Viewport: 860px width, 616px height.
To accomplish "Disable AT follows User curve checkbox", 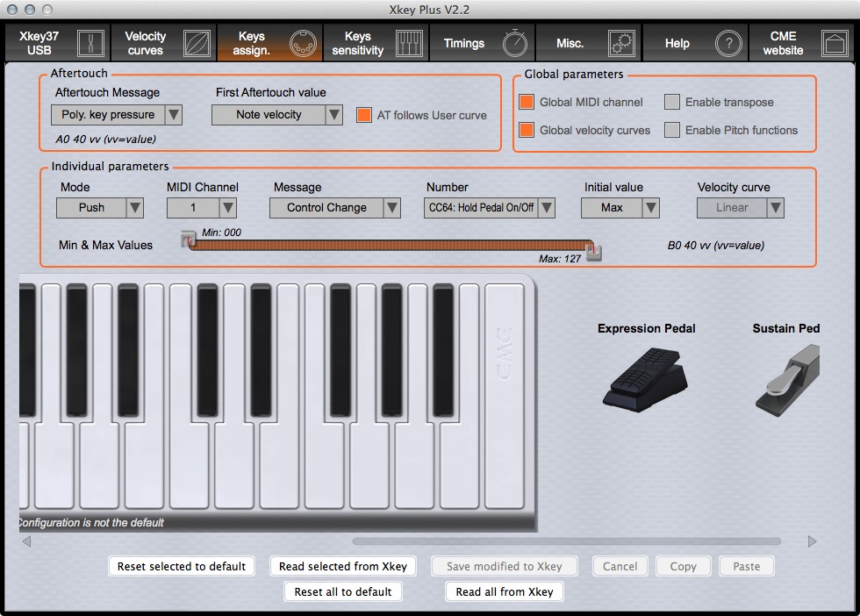I will (364, 115).
